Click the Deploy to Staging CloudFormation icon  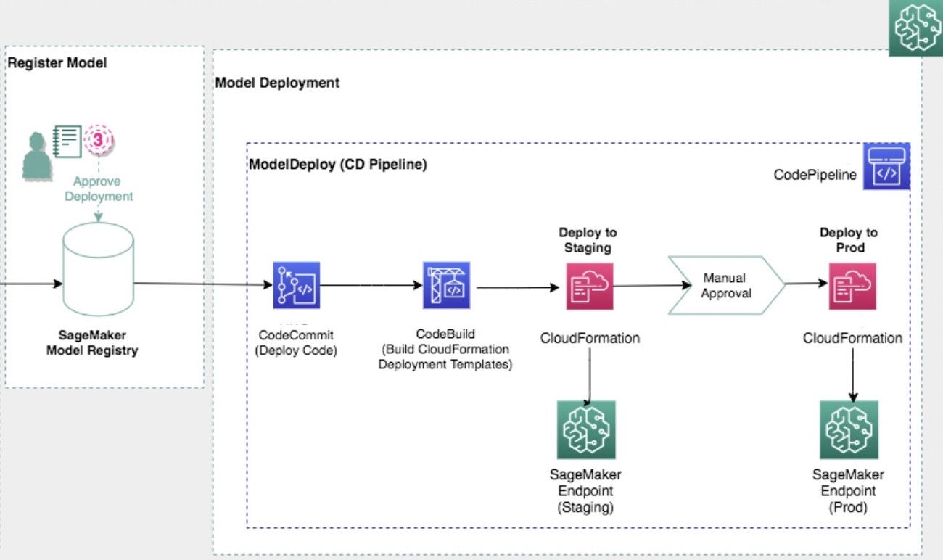[589, 286]
